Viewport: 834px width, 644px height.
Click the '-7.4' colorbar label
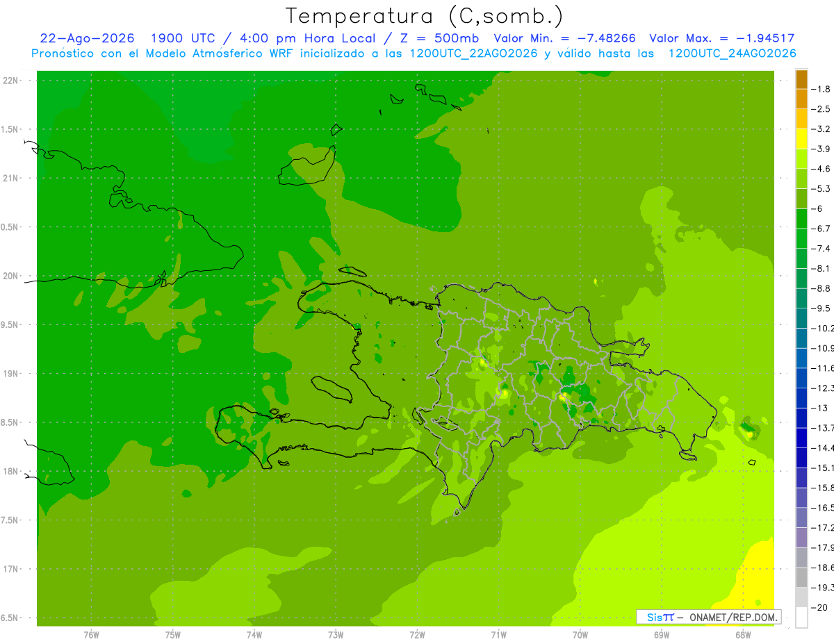821,249
